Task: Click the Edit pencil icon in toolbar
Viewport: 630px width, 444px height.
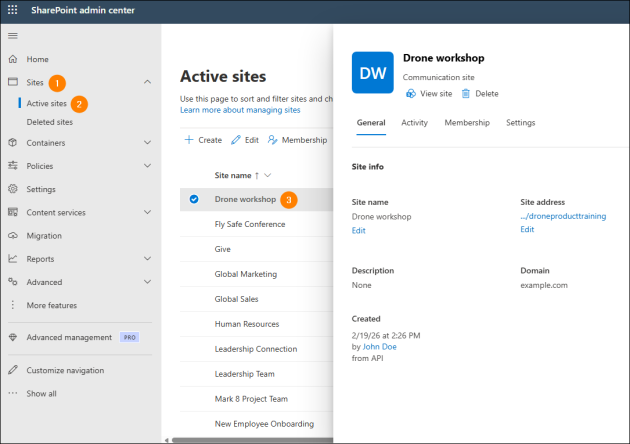Action: tap(236, 140)
